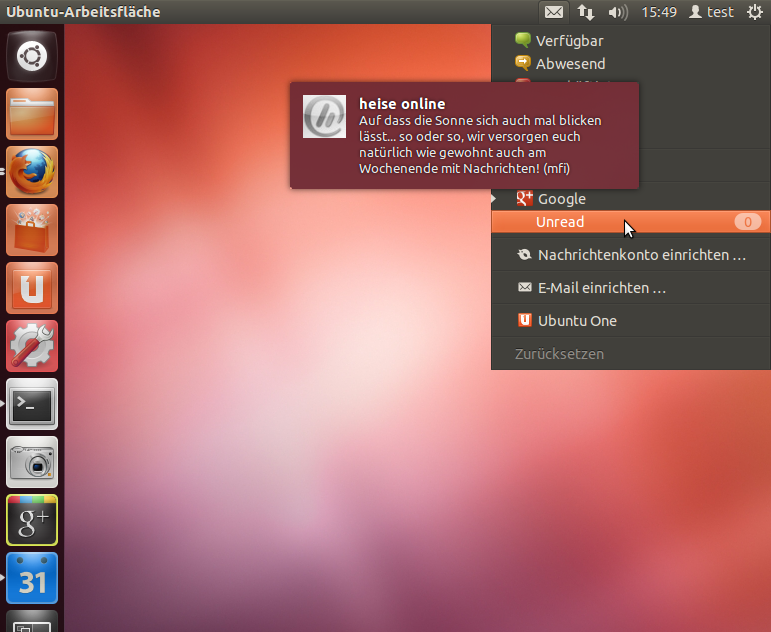Open the Google+ web app launcher icon

[32, 520]
